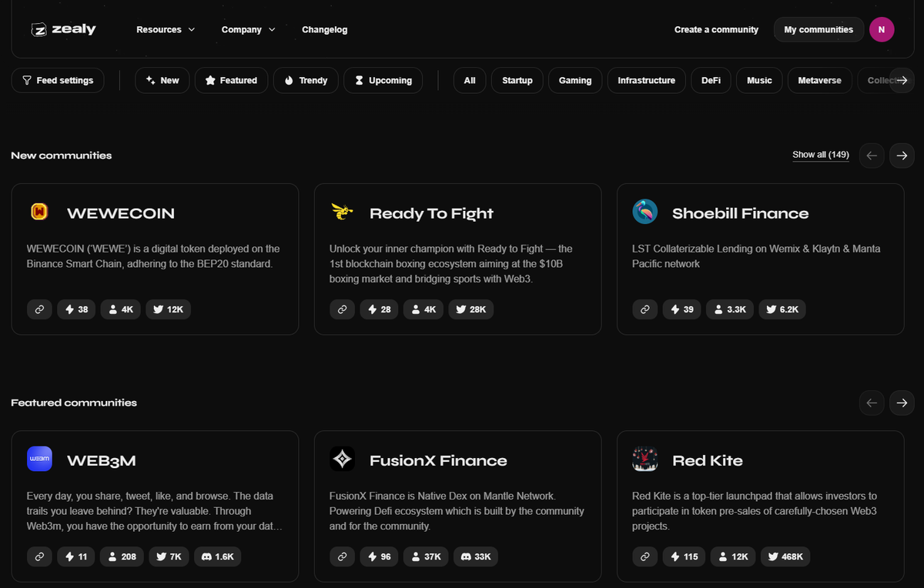
Task: Open Shoebill Finance link icon
Action: [x=644, y=309]
